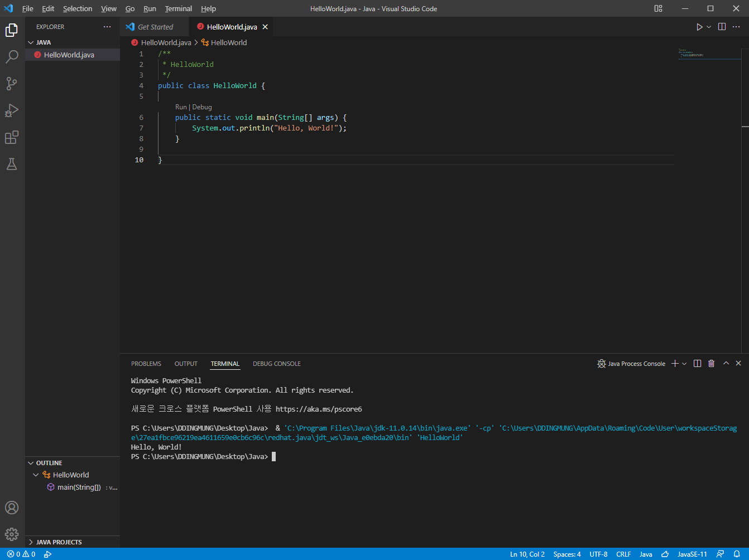
Task: Open the Testing view in the activity bar
Action: (x=12, y=164)
